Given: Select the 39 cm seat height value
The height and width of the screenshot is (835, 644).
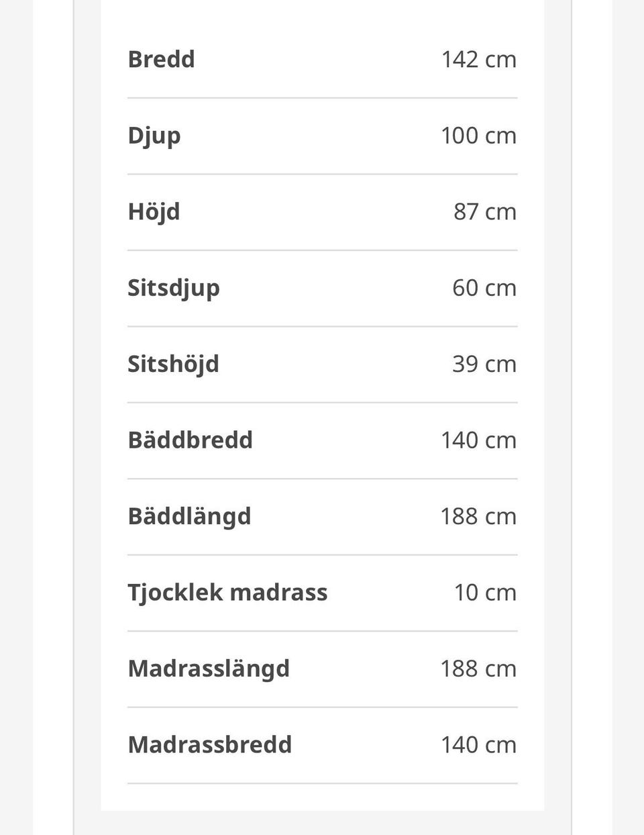Looking at the screenshot, I should (x=484, y=364).
